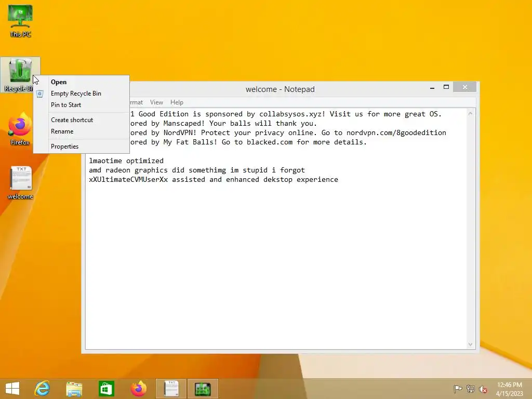Select the Firefox desktop shortcut
The image size is (532, 399).
click(20, 129)
